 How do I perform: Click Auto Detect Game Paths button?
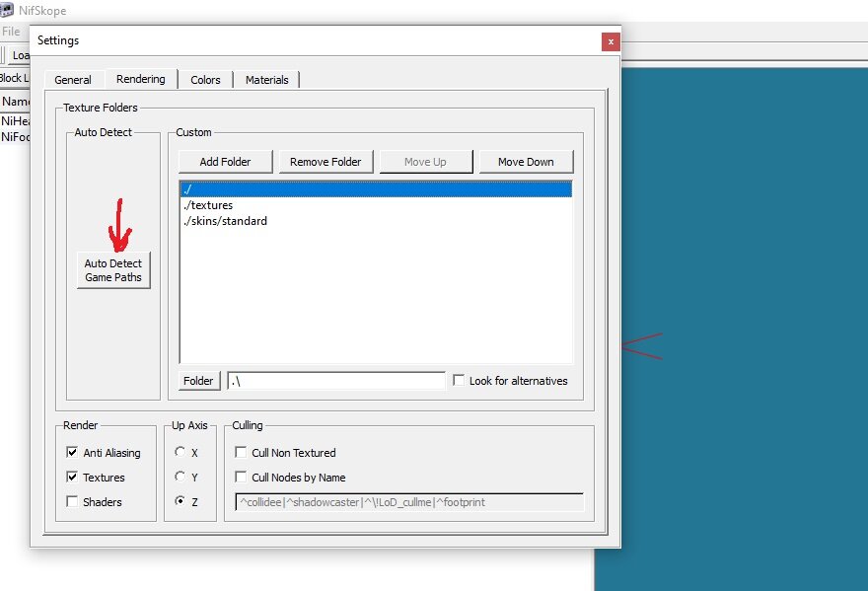click(x=113, y=270)
